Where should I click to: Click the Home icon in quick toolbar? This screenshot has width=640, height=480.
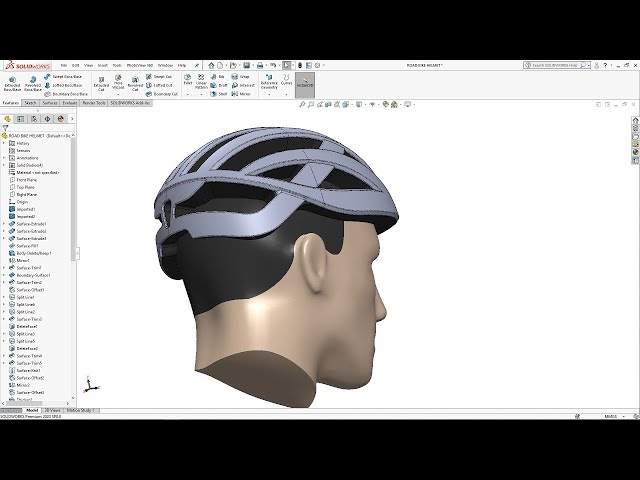(211, 65)
